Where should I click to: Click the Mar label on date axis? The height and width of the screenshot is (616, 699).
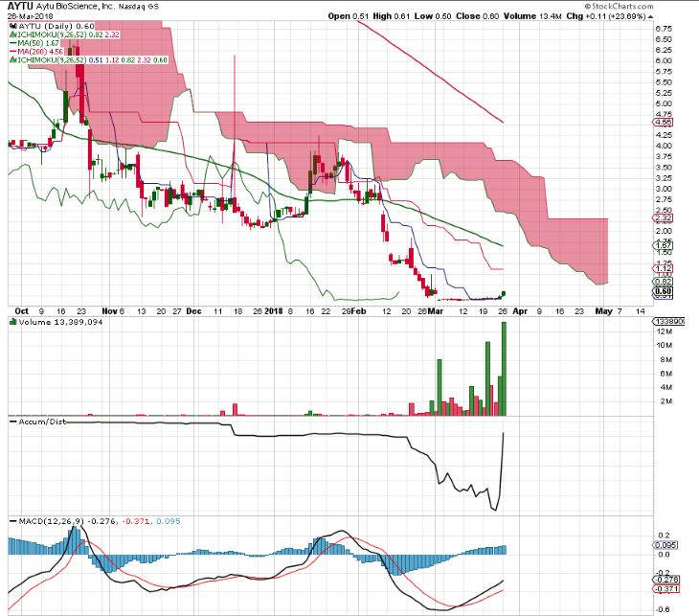(436, 311)
